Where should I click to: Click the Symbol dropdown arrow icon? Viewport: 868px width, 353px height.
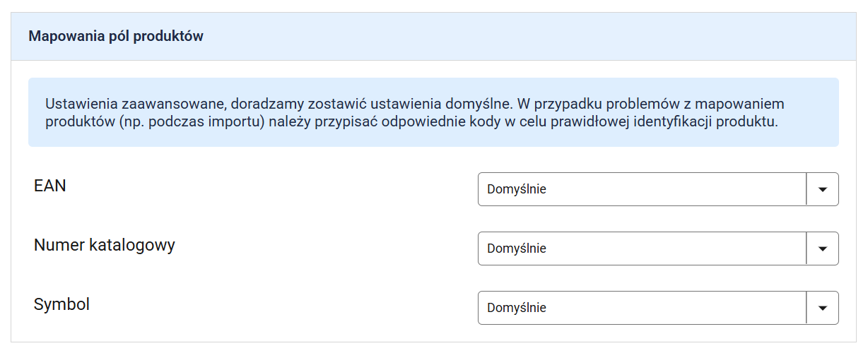(x=822, y=308)
